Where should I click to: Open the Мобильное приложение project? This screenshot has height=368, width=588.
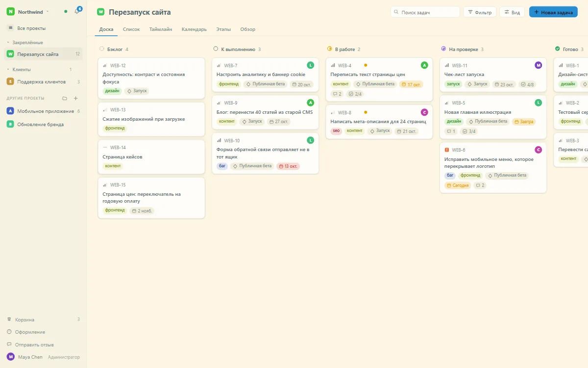pyautogui.click(x=44, y=111)
